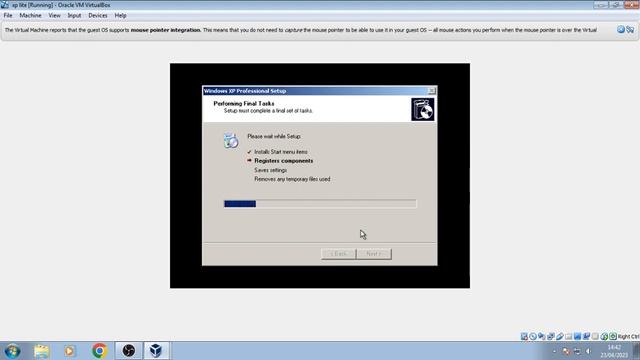
Task: Click the setup progress bar
Action: click(320, 204)
